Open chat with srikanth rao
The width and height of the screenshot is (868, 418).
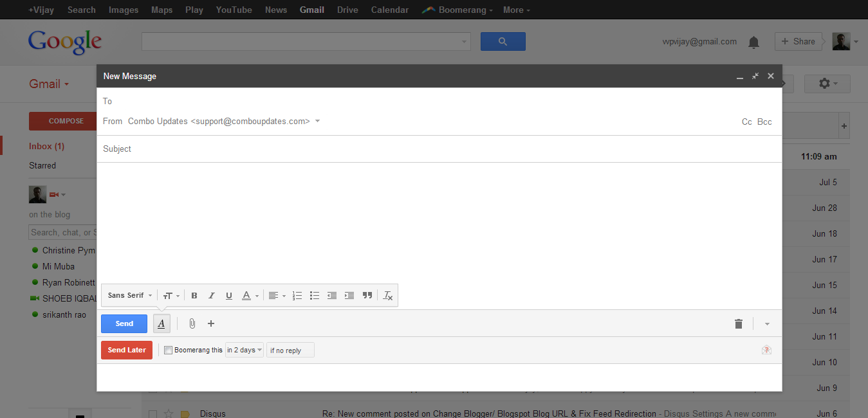pyautogui.click(x=64, y=314)
